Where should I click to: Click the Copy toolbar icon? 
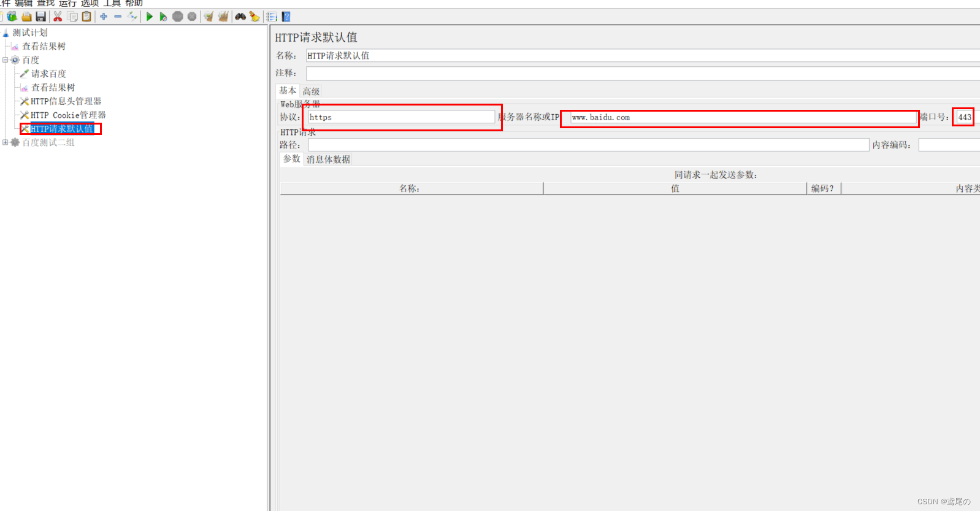point(72,17)
